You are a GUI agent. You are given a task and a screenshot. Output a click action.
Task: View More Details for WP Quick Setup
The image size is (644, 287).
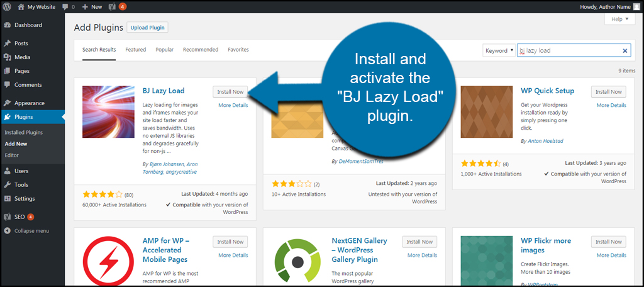pyautogui.click(x=611, y=105)
